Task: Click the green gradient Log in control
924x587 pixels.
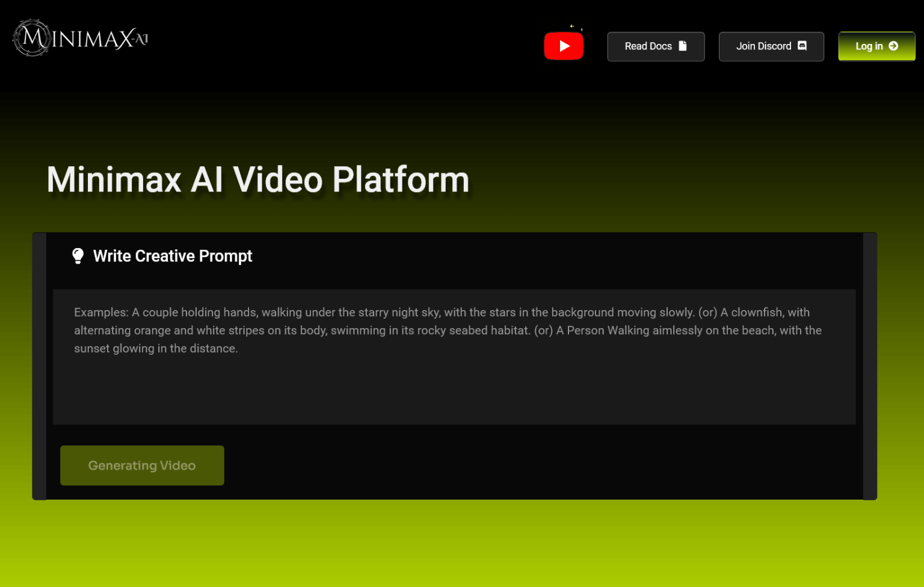Action: [876, 46]
